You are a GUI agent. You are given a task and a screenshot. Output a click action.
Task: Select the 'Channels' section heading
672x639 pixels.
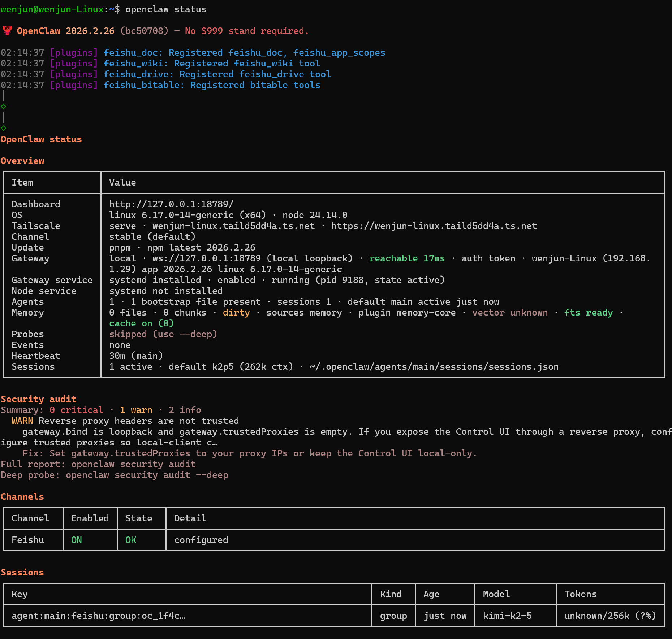(22, 496)
